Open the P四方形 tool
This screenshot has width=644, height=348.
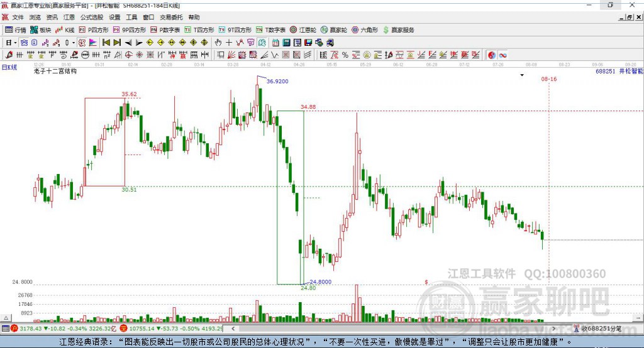point(94,30)
